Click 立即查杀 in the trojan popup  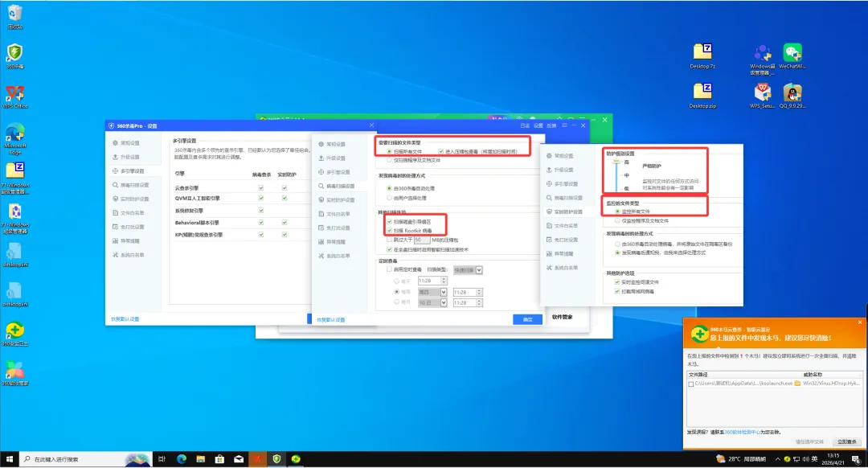click(846, 441)
